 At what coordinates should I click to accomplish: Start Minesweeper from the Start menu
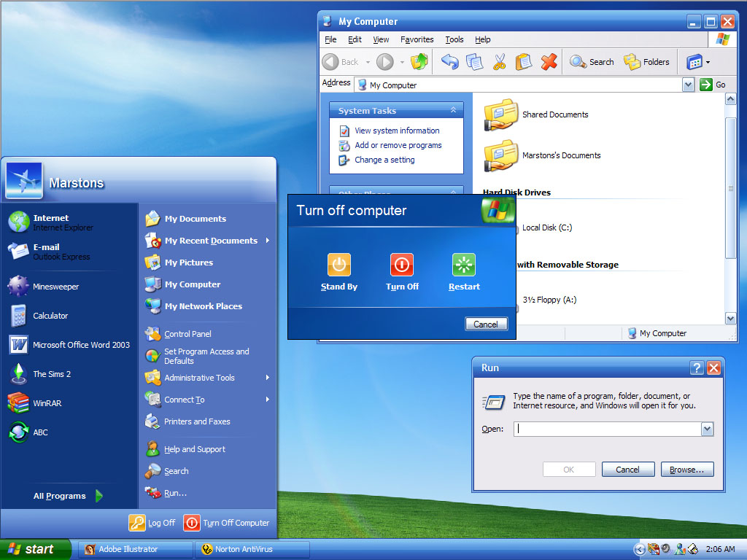(44, 286)
